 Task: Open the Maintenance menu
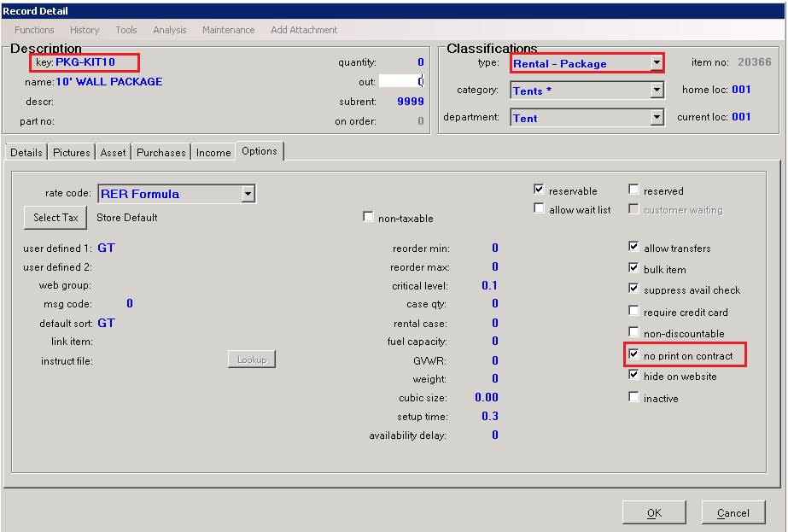(x=228, y=30)
